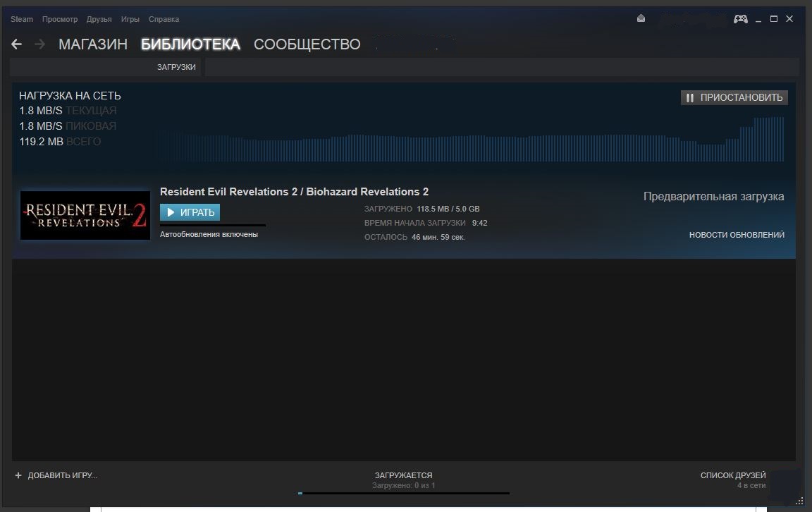Switch to Big Picture gamepad icon
812x512 pixels.
pos(741,19)
